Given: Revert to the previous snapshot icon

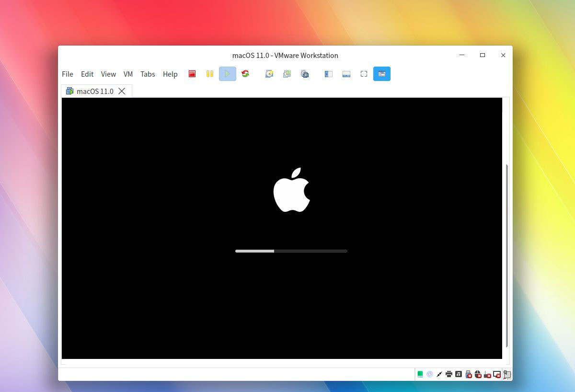Looking at the screenshot, I should point(287,74).
